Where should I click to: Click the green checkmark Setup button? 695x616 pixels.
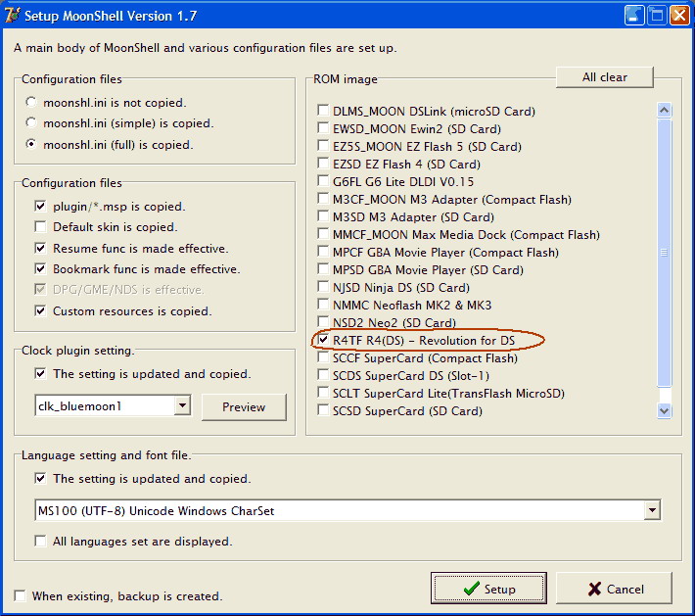coord(488,589)
